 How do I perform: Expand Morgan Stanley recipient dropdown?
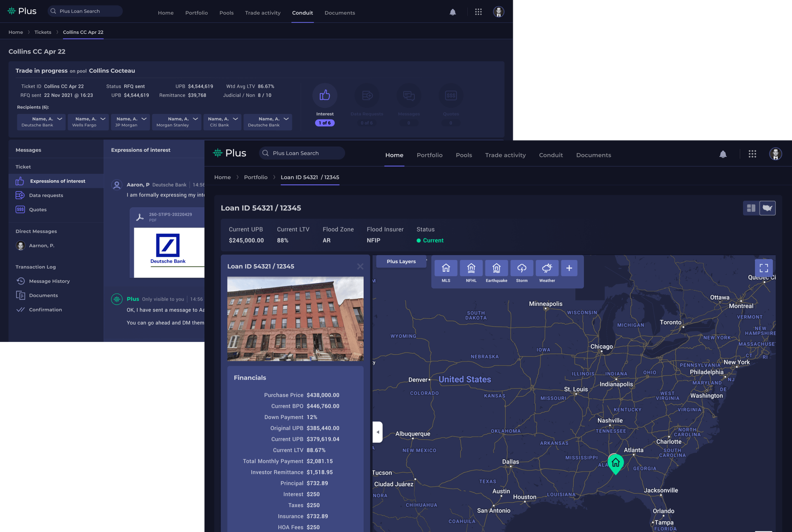pos(196,119)
